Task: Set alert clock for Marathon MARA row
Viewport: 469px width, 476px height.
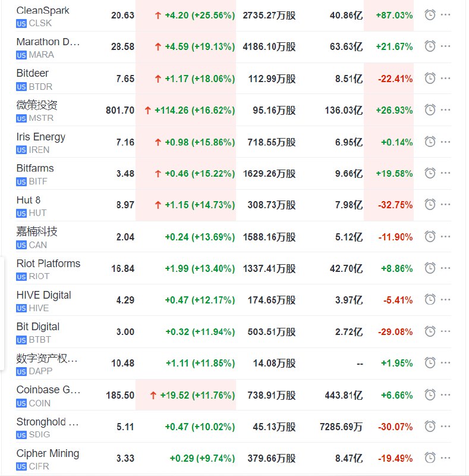Action: tap(430, 46)
